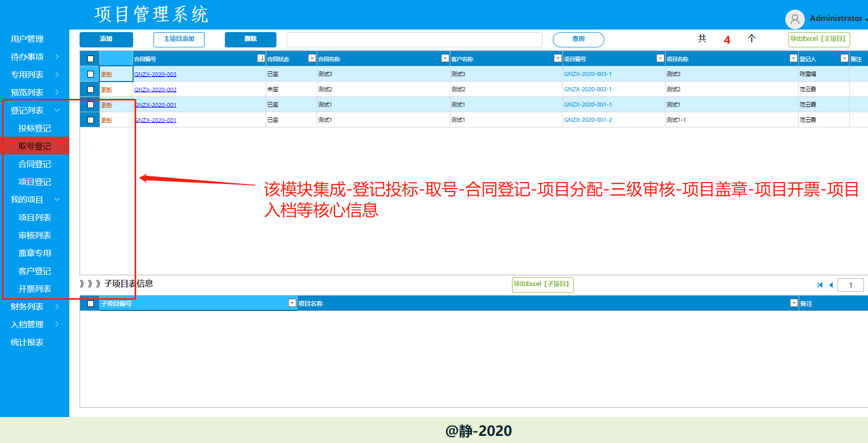Open 项目登记 in the sidebar
The height and width of the screenshot is (443, 868).
pos(35,181)
